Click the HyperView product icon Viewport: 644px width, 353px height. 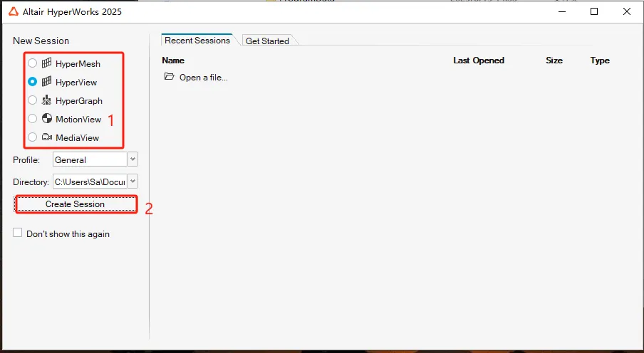47,81
